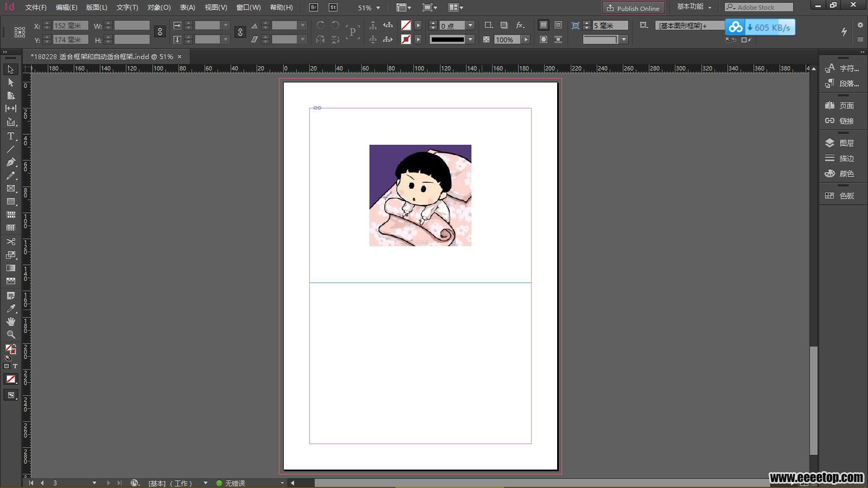The image size is (868, 488).
Task: Select the Note tool
Action: pos(10,296)
